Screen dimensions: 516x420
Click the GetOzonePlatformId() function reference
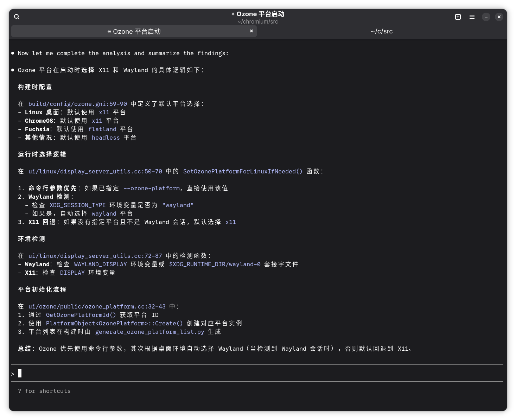[81, 315]
